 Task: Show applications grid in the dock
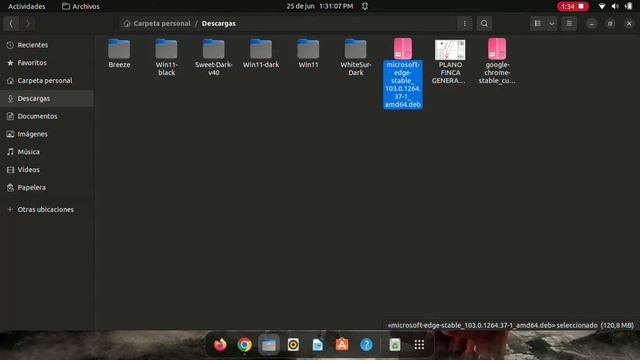[419, 345]
